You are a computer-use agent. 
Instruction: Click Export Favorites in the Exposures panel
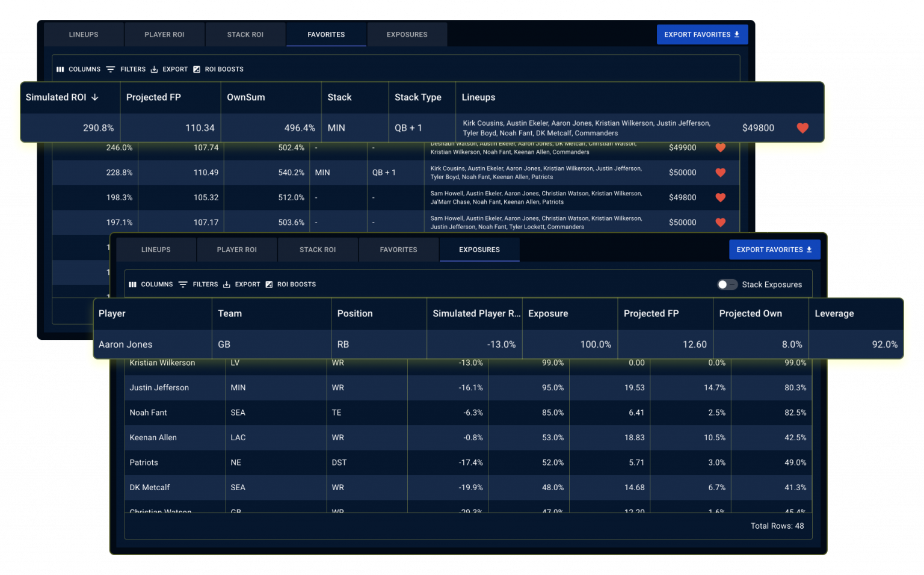[774, 249]
